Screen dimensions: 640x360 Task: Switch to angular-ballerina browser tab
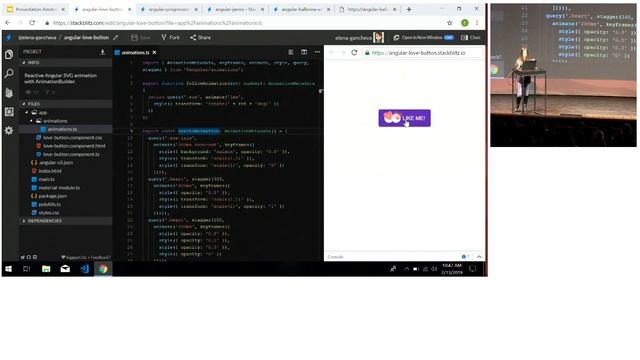302,9
